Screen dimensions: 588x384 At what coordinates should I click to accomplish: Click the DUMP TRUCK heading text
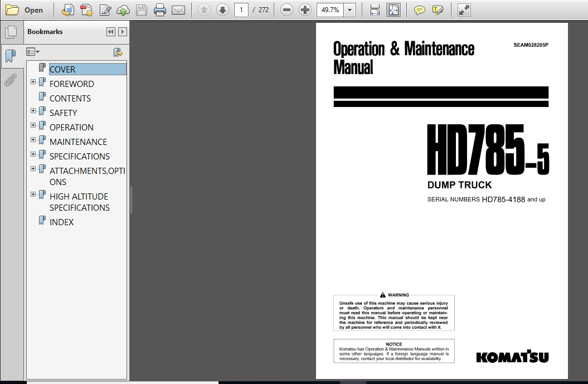pyautogui.click(x=459, y=185)
